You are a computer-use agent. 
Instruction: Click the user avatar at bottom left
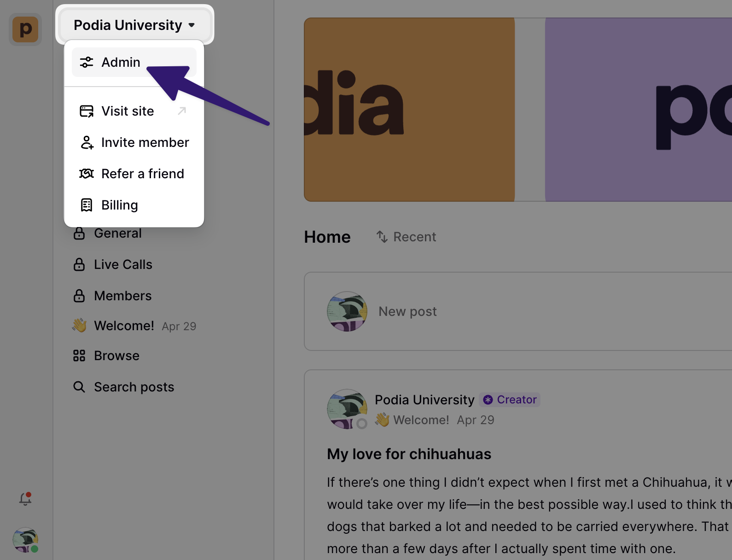coord(25,540)
